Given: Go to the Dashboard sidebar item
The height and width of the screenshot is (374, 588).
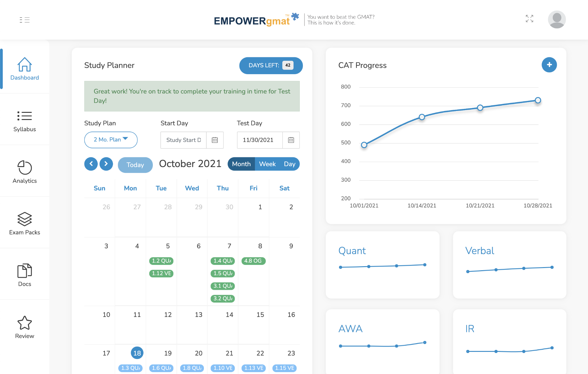Looking at the screenshot, I should click(x=25, y=69).
